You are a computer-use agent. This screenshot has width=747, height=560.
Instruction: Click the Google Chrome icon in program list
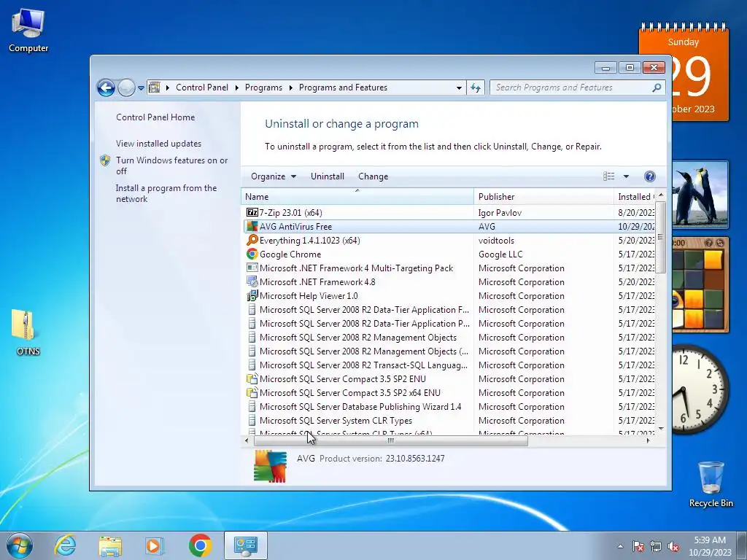coord(252,254)
